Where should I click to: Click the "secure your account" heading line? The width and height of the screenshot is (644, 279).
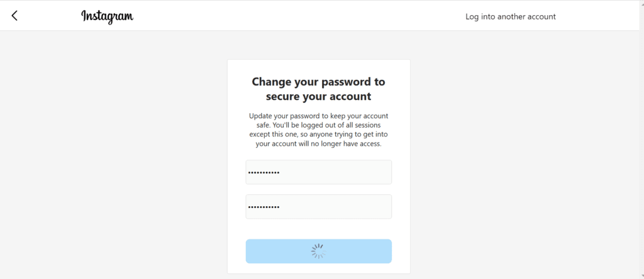318,96
